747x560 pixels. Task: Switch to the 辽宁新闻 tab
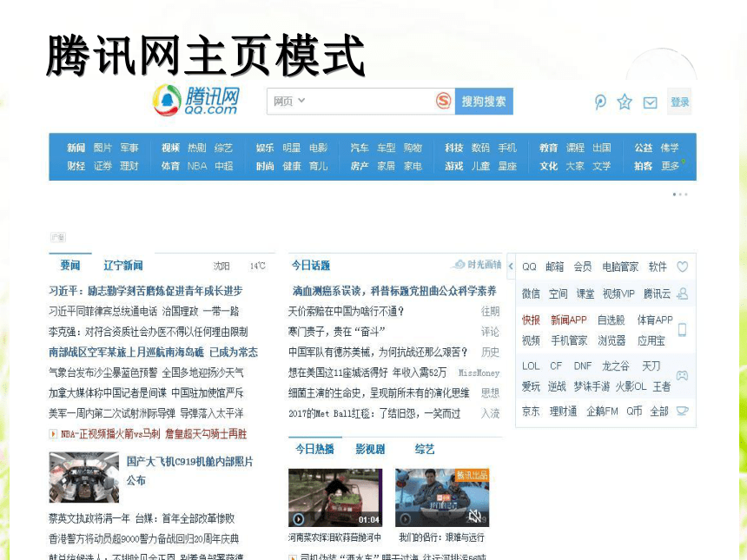pyautogui.click(x=123, y=265)
